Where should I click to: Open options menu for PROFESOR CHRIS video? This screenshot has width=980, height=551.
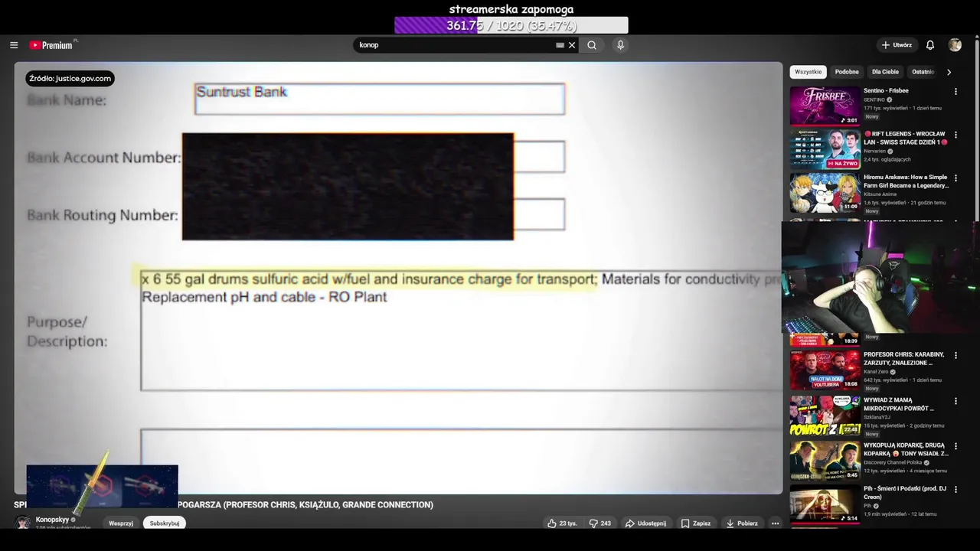(x=955, y=356)
